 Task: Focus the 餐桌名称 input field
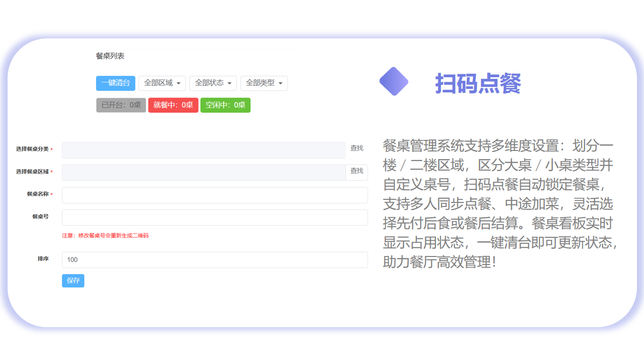pos(215,195)
